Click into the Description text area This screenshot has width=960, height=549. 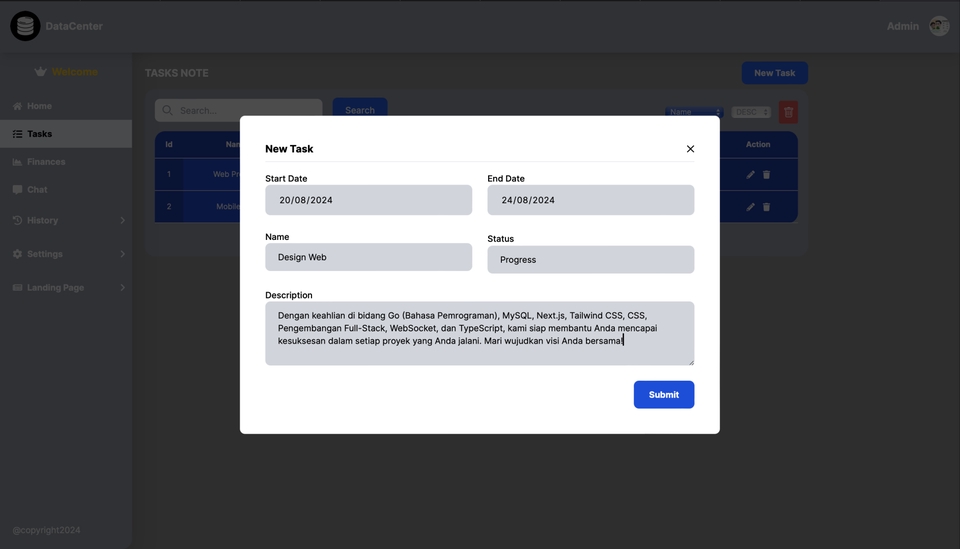pyautogui.click(x=479, y=333)
